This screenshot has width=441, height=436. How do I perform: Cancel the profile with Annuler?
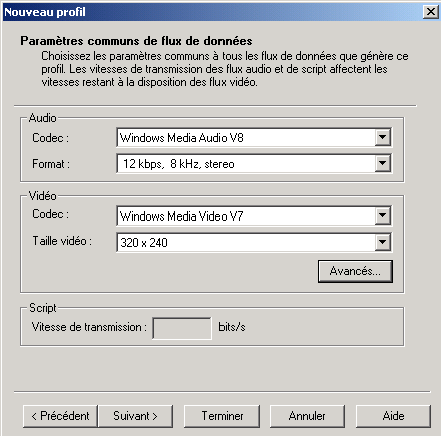tap(307, 416)
